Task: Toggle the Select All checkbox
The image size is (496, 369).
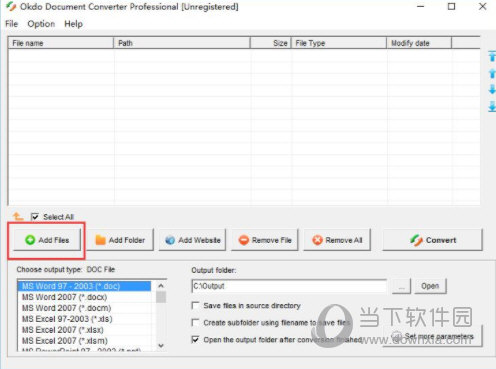Action: tap(35, 217)
